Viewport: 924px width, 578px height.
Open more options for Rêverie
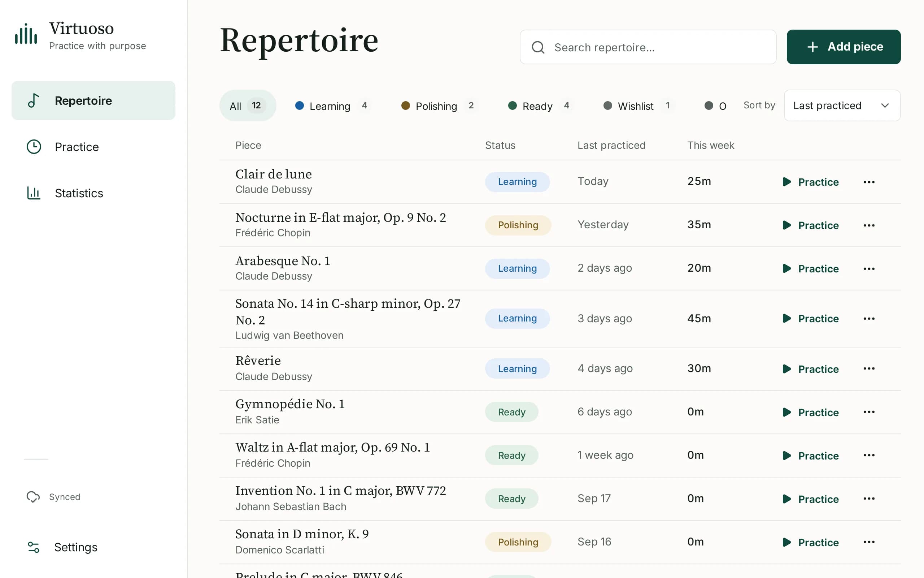point(869,368)
